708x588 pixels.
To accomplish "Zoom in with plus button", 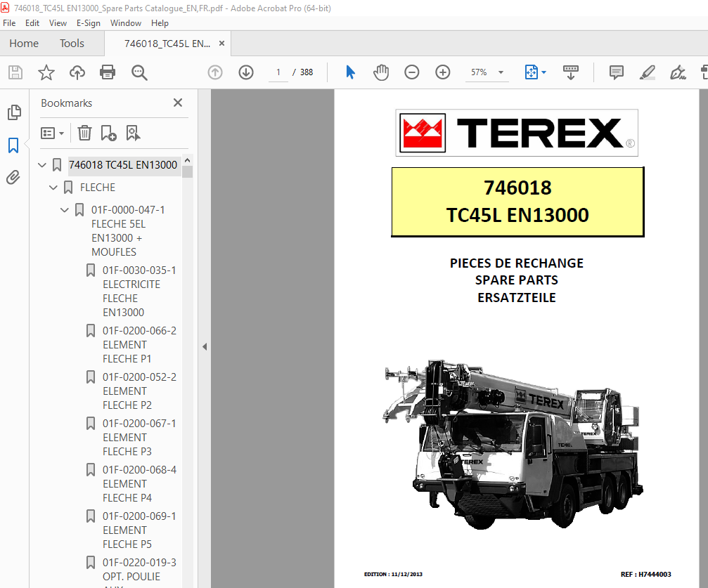I will [x=442, y=72].
